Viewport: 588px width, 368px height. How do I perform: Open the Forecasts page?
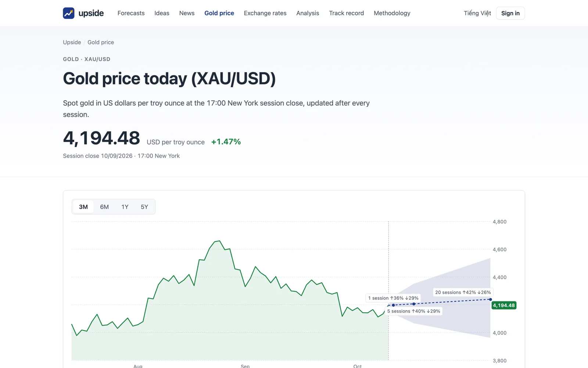pyautogui.click(x=131, y=13)
